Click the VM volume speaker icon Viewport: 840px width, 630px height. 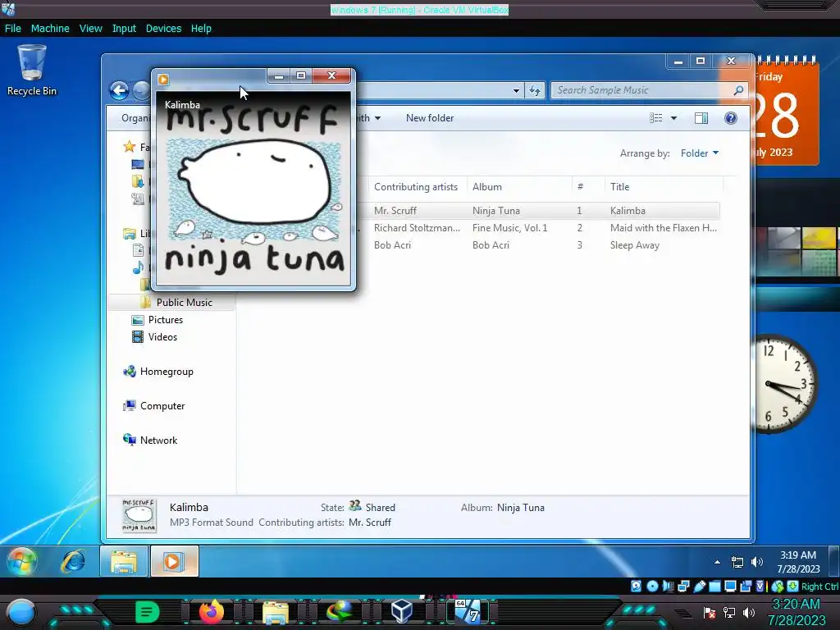[756, 562]
